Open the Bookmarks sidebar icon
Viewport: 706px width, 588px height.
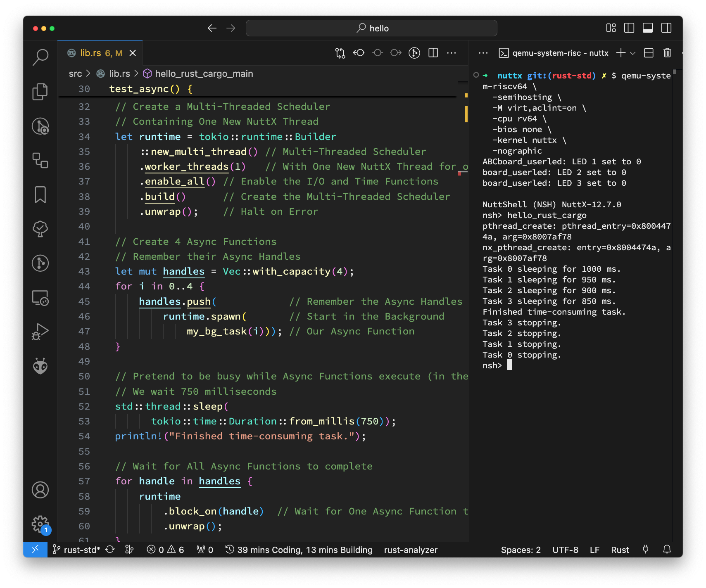pos(40,194)
